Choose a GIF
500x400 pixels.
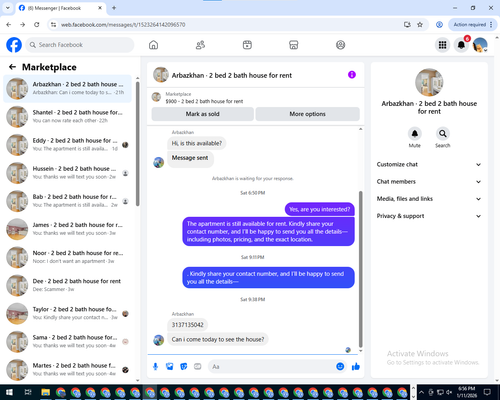(198, 367)
